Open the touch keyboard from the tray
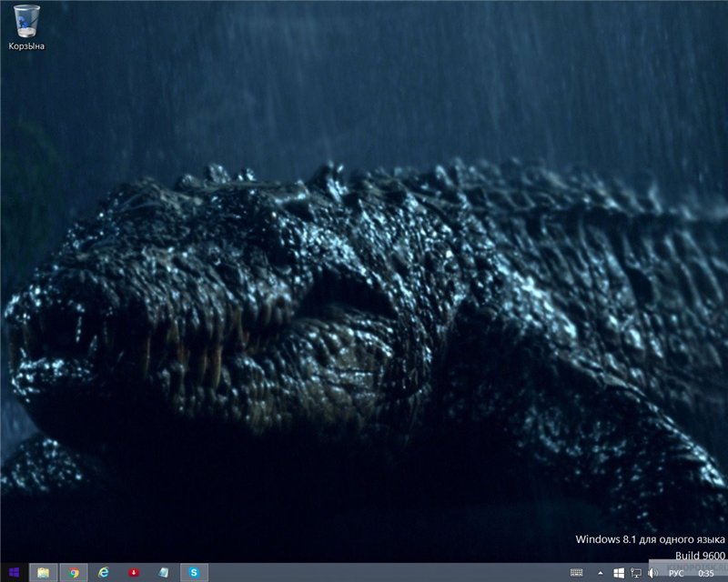The height and width of the screenshot is (582, 728). [577, 573]
